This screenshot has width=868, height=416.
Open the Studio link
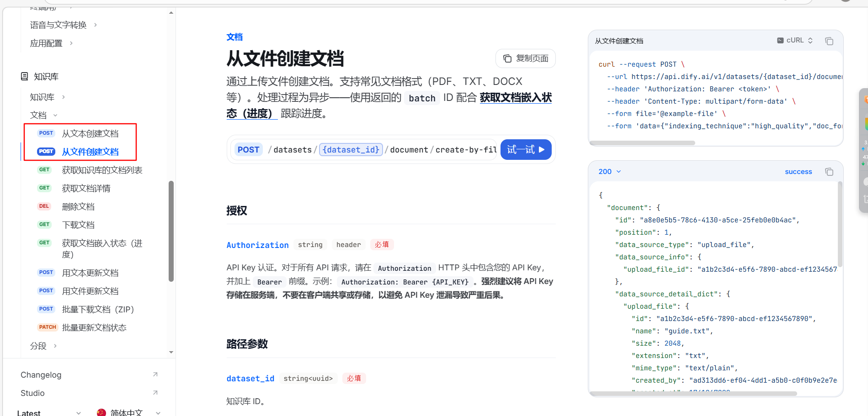pyautogui.click(x=32, y=393)
